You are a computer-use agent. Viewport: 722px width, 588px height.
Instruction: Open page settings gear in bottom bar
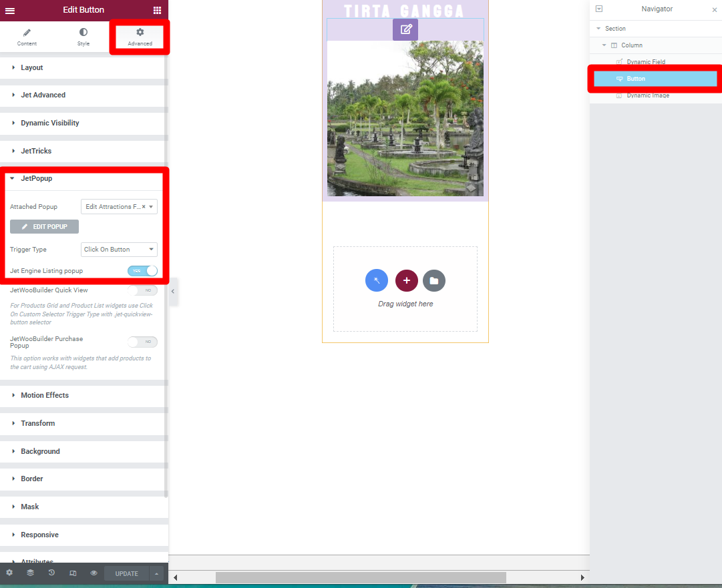[x=9, y=573]
